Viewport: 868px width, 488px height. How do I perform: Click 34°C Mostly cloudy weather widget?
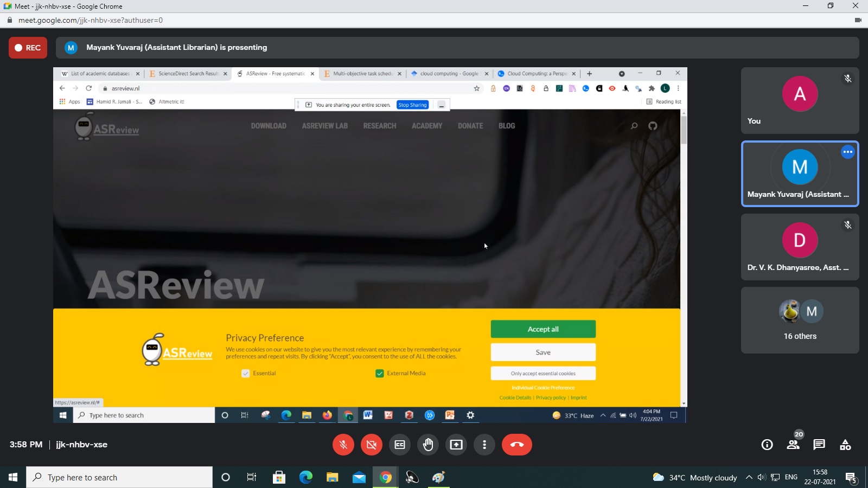click(x=695, y=478)
